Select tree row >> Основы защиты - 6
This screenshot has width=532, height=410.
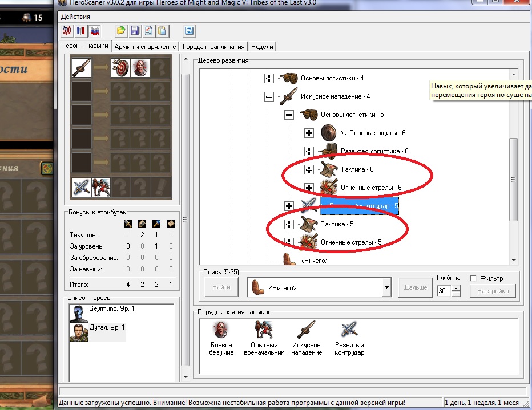[x=373, y=133]
